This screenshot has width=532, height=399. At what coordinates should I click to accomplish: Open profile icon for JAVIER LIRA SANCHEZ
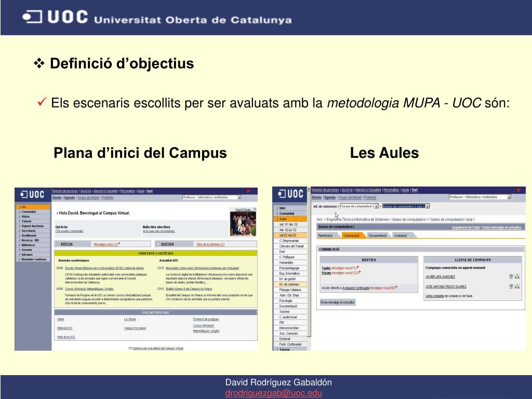[x=517, y=276]
